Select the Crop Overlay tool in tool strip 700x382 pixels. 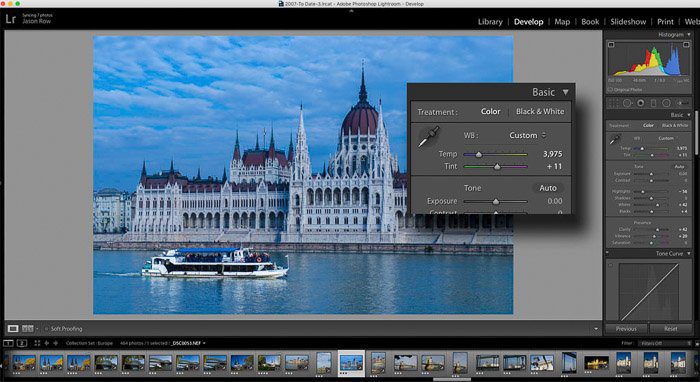tap(613, 103)
